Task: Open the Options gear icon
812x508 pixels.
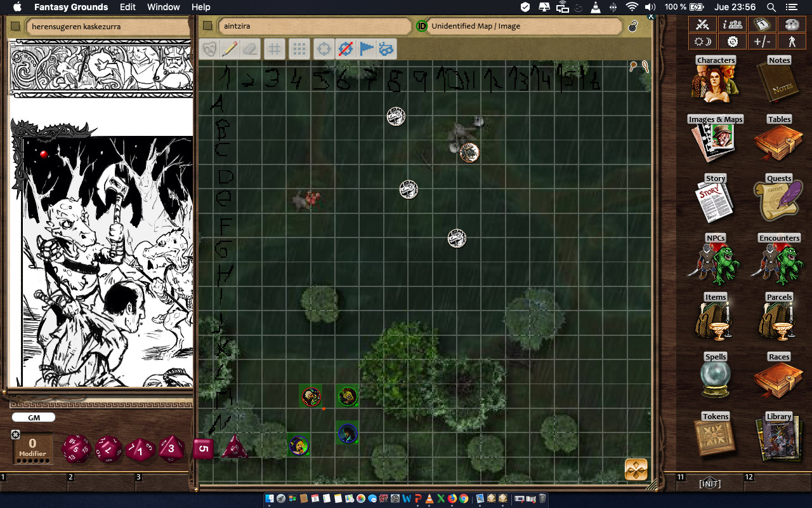Action: coord(733,42)
